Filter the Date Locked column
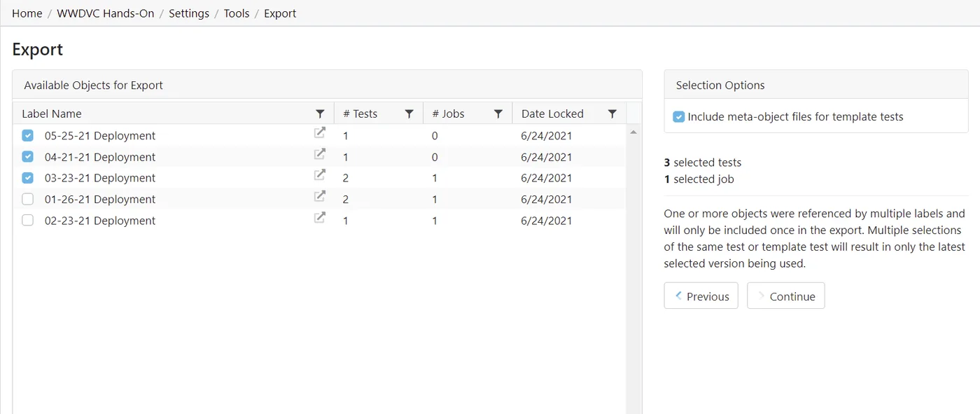 pyautogui.click(x=612, y=113)
